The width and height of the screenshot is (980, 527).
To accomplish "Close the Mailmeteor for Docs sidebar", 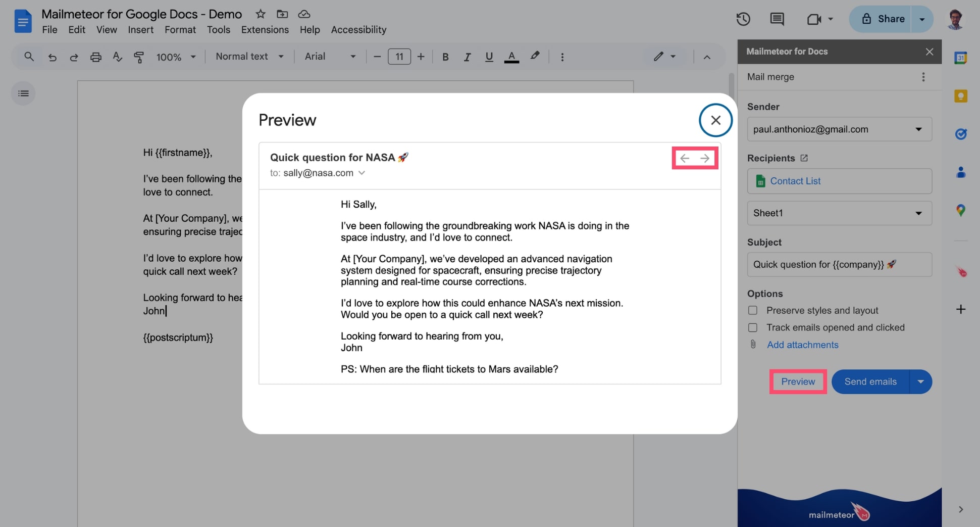I will (930, 52).
